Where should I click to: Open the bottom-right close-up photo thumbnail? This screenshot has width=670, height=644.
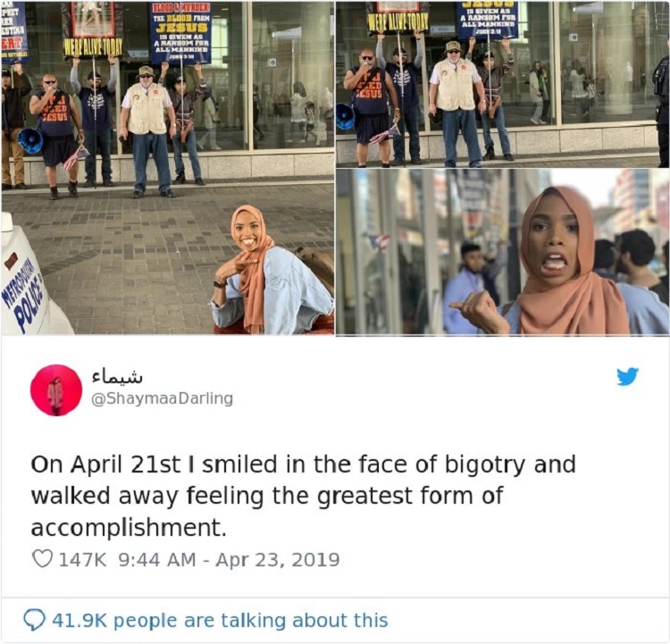(502, 252)
